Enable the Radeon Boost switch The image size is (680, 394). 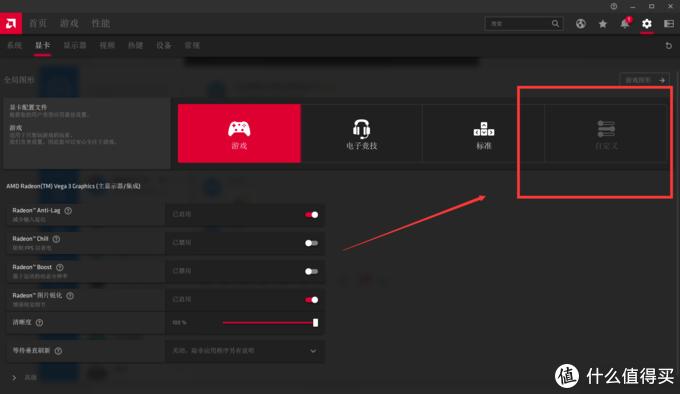[311, 271]
